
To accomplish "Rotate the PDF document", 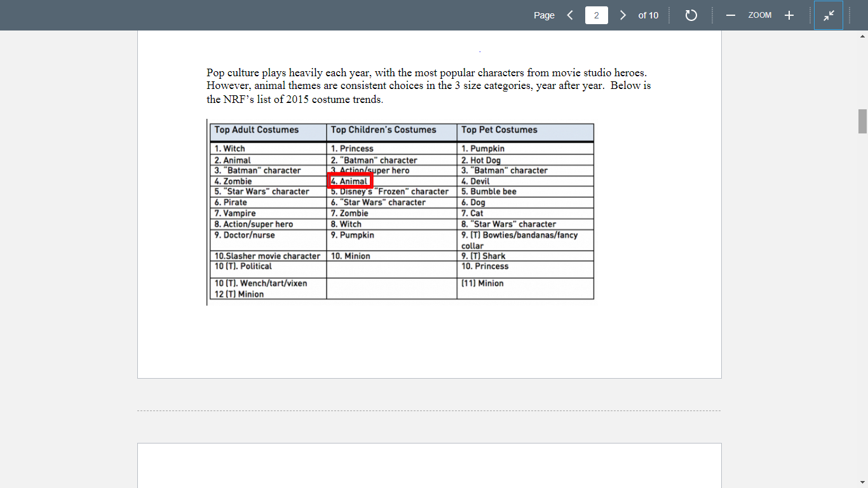I will 692,15.
